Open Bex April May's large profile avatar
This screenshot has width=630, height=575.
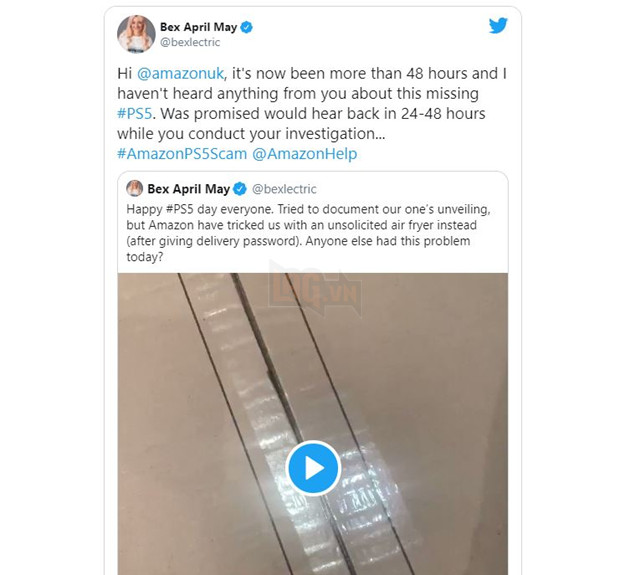coord(136,34)
